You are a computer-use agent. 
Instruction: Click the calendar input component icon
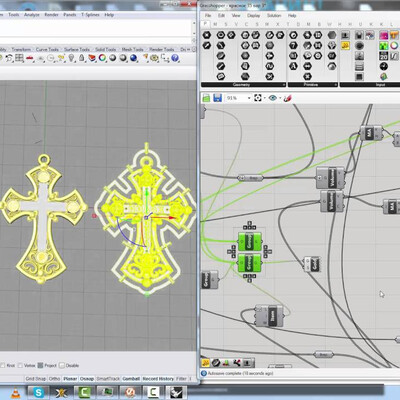[x=383, y=56]
